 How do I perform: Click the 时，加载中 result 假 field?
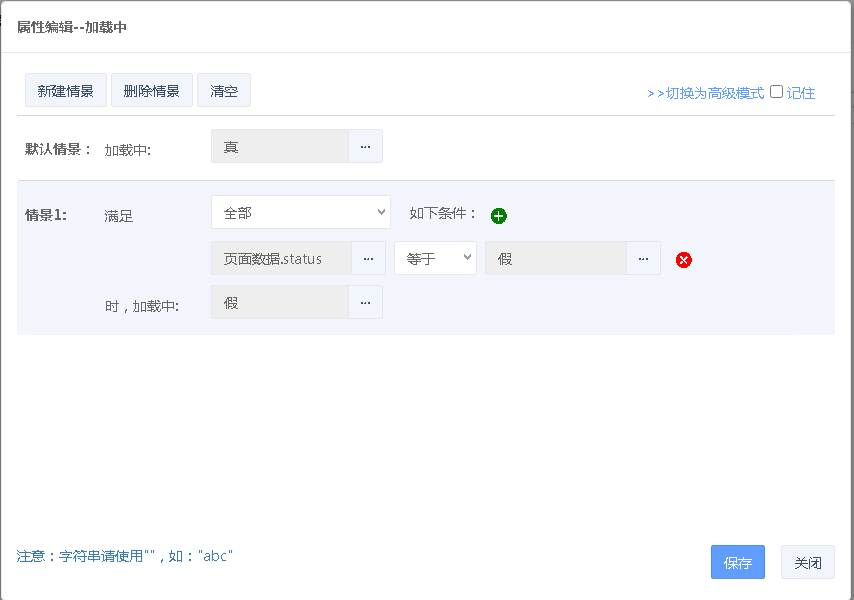click(x=280, y=302)
